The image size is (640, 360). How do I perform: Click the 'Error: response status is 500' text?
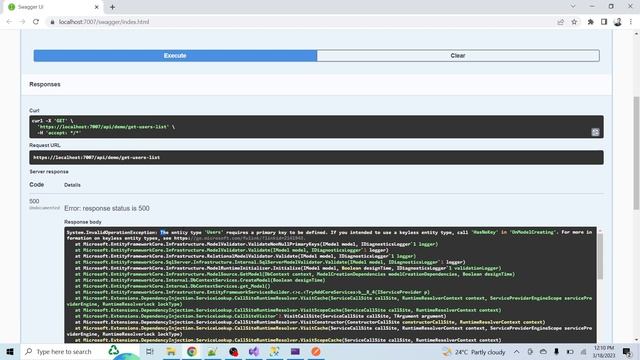coord(107,208)
